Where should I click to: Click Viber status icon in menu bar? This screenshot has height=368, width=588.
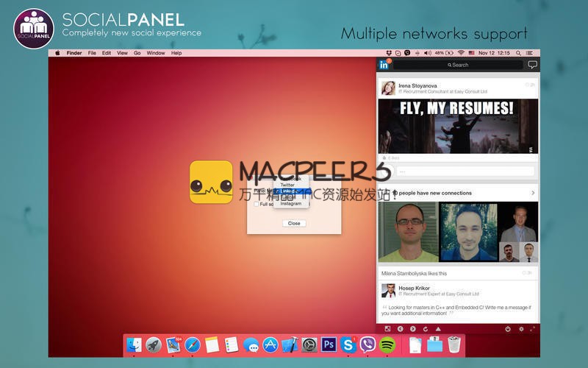407,53
